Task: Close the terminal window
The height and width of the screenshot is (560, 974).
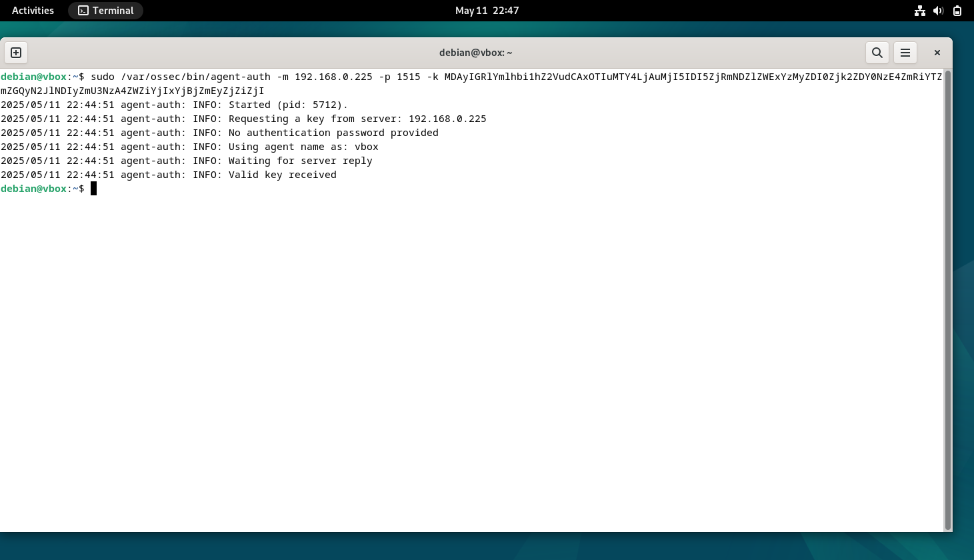Action: tap(937, 53)
